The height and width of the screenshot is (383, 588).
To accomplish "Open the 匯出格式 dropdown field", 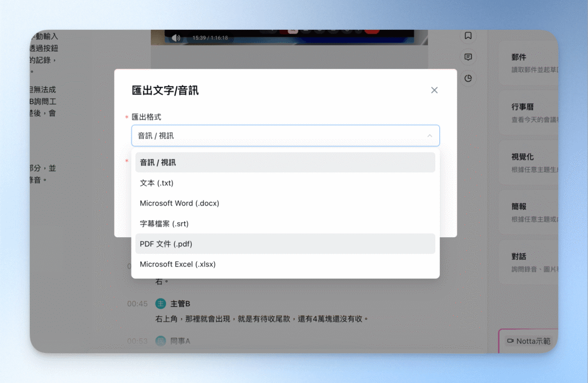I will click(285, 136).
